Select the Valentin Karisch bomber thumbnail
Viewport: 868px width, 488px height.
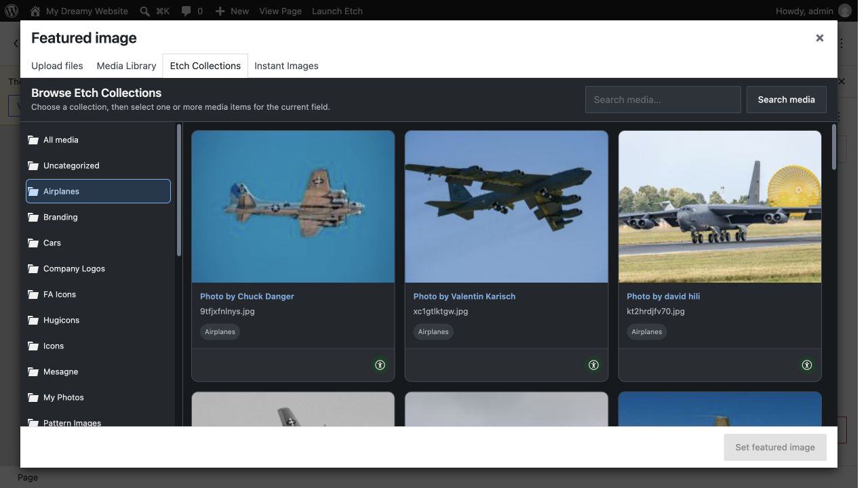click(x=507, y=207)
